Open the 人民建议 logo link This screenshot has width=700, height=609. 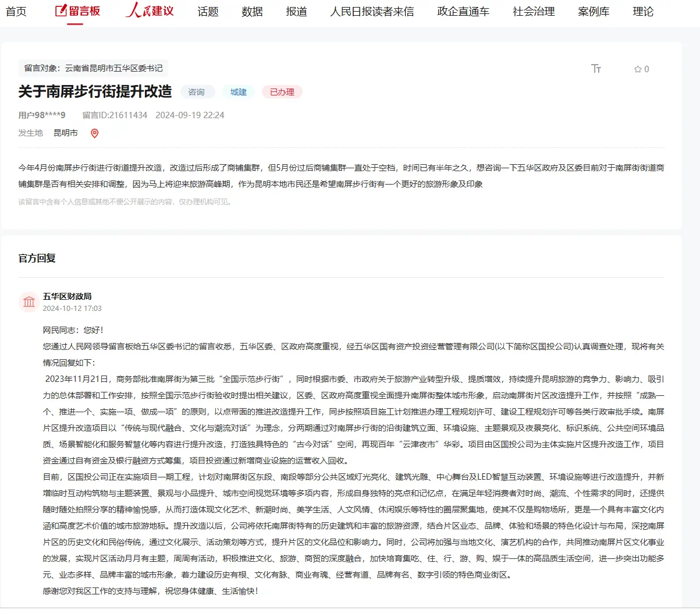150,11
